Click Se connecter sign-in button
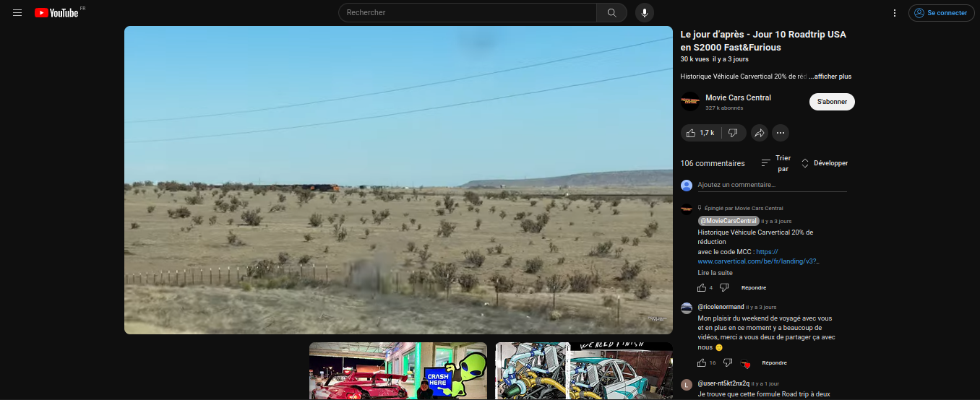 (940, 13)
